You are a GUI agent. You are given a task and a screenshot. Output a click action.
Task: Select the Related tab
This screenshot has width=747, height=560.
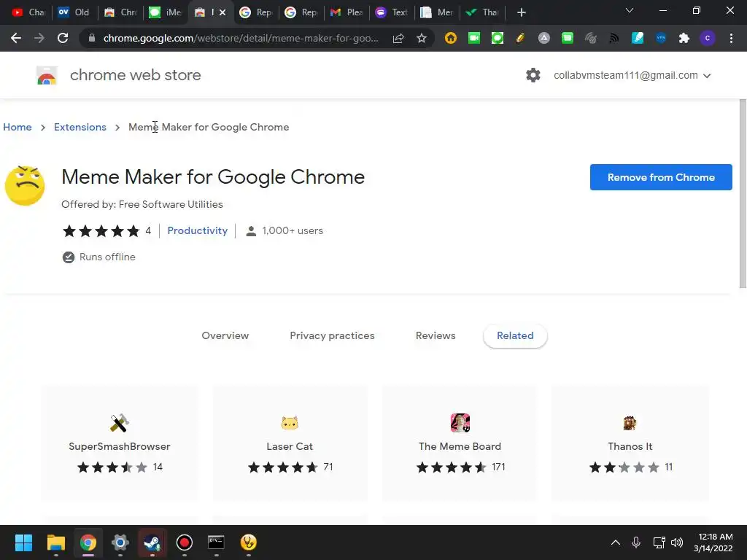point(515,335)
